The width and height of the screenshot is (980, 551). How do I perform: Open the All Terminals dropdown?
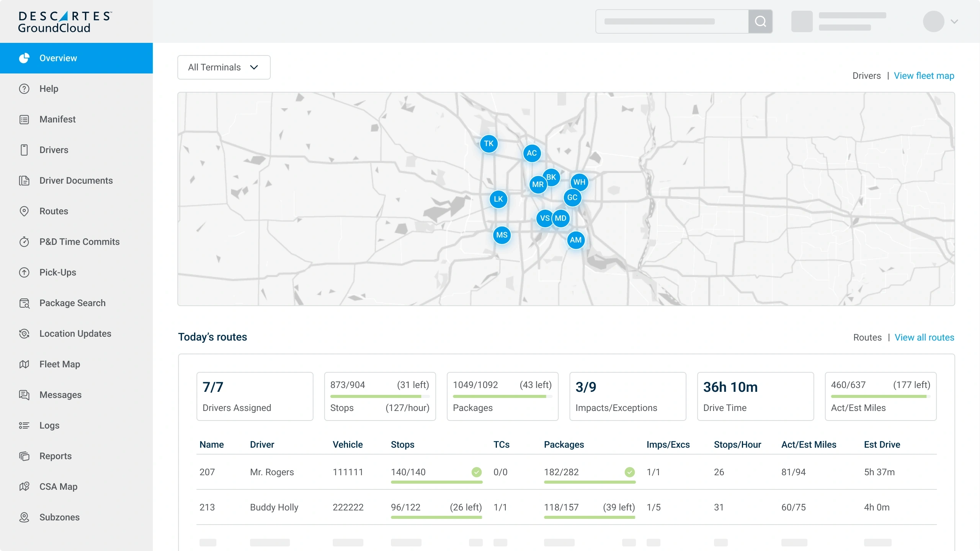(224, 67)
